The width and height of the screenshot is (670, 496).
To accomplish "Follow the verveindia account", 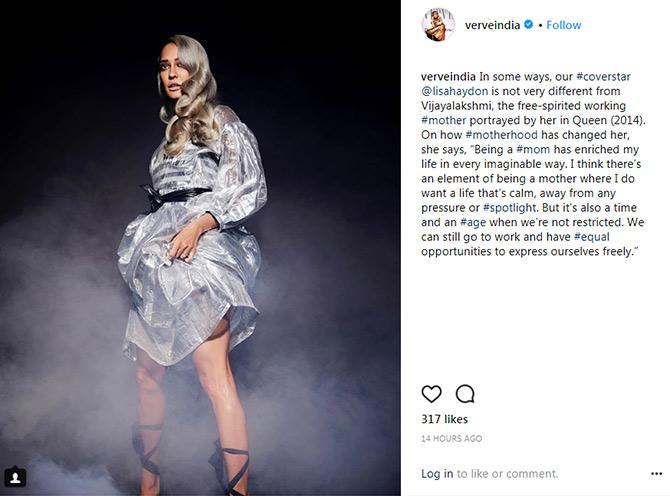I will 564,25.
